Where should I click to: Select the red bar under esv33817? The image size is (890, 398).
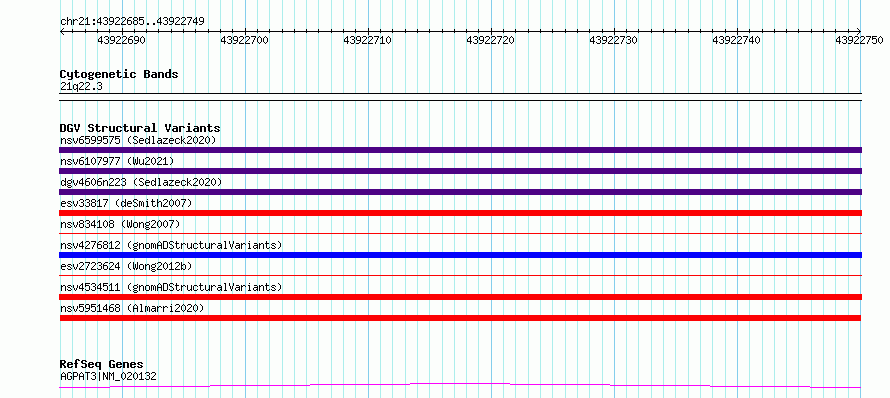[460, 213]
